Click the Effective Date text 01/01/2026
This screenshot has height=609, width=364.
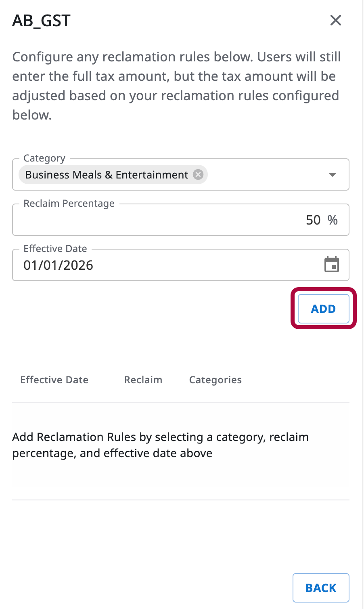[x=59, y=265]
